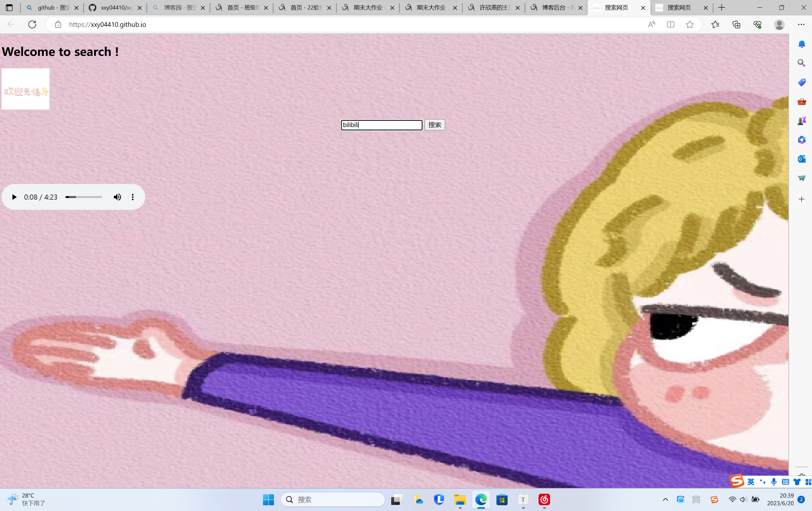Focus the bilibili search text field
This screenshot has height=511, width=812.
pos(381,125)
